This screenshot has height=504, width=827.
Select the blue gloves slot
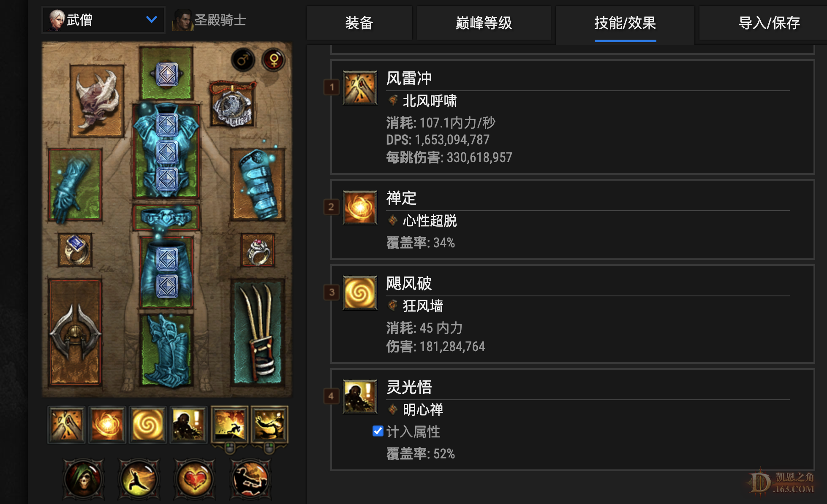(75, 185)
